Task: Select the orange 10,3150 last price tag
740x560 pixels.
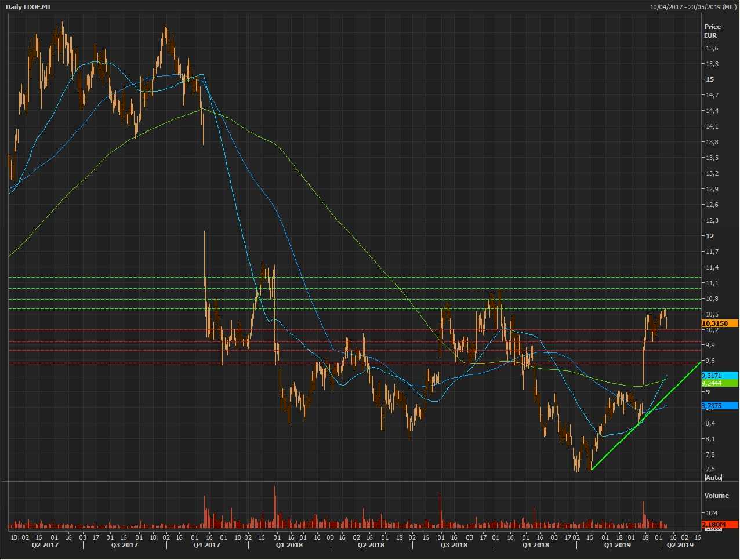Action: (719, 323)
